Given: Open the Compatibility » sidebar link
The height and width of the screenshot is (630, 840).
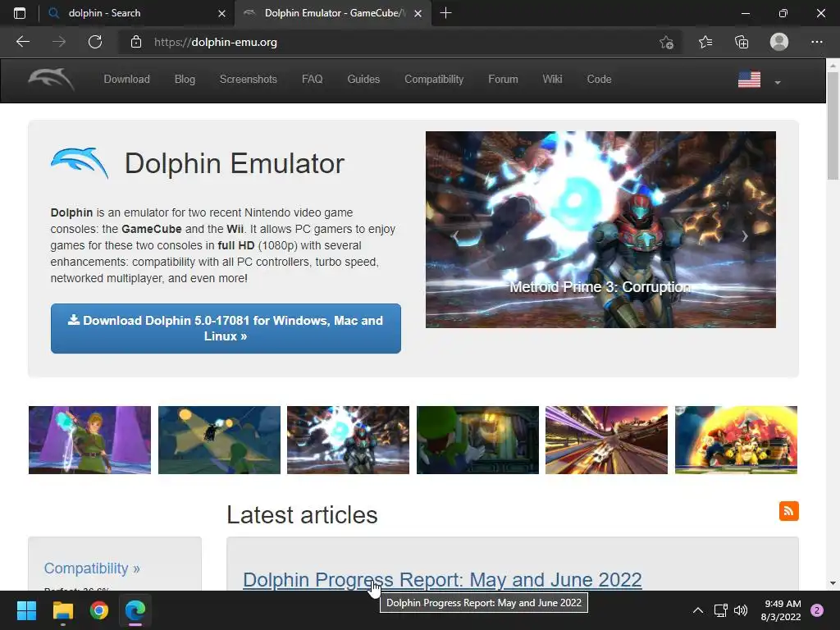Looking at the screenshot, I should [x=92, y=568].
